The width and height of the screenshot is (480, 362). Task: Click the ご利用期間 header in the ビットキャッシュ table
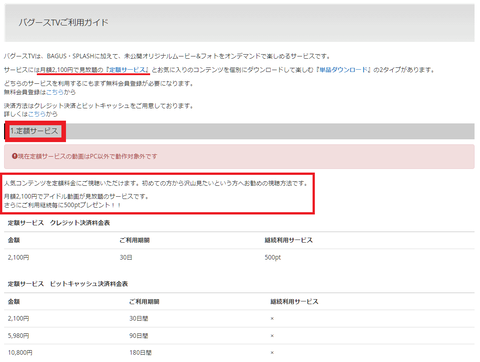(144, 301)
